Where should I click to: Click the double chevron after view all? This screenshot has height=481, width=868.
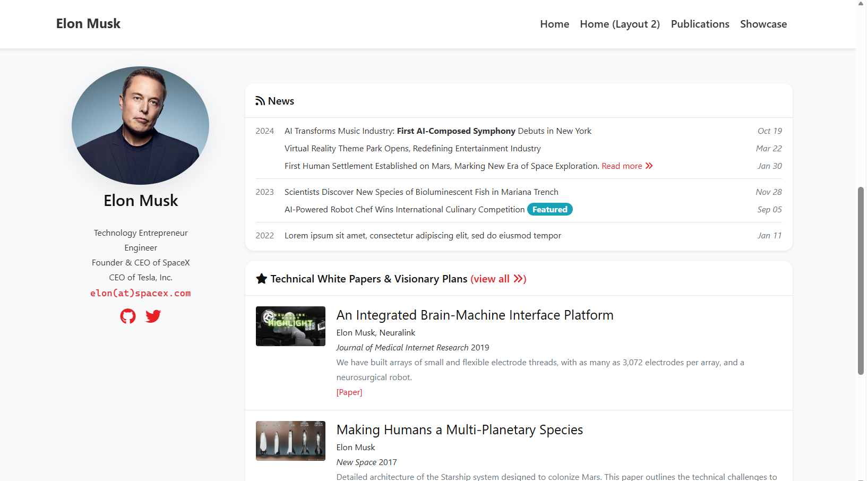tap(519, 279)
